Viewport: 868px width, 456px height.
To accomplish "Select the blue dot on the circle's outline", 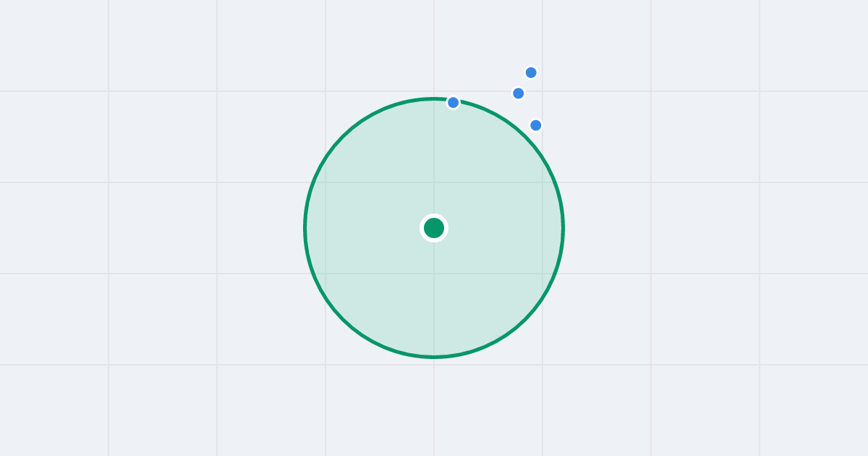I will tap(453, 103).
